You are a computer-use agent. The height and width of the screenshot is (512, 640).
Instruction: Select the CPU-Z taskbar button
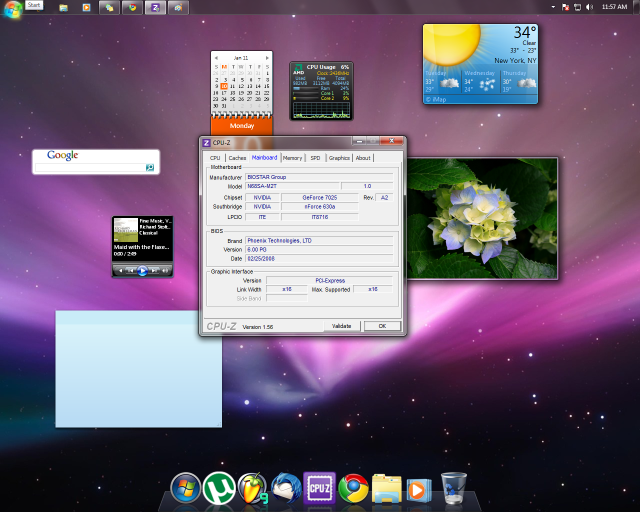click(155, 7)
